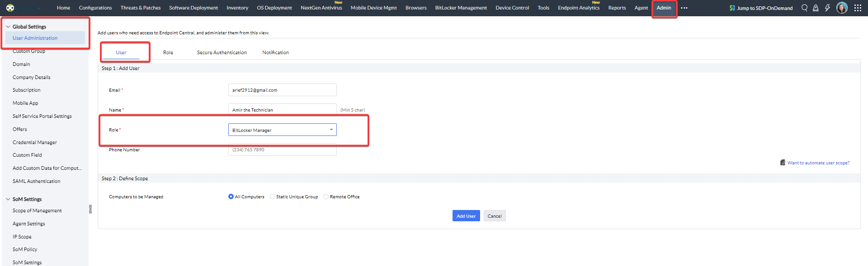Click the lightning bolt quick actions icon
The image size is (868, 266).
[827, 8]
